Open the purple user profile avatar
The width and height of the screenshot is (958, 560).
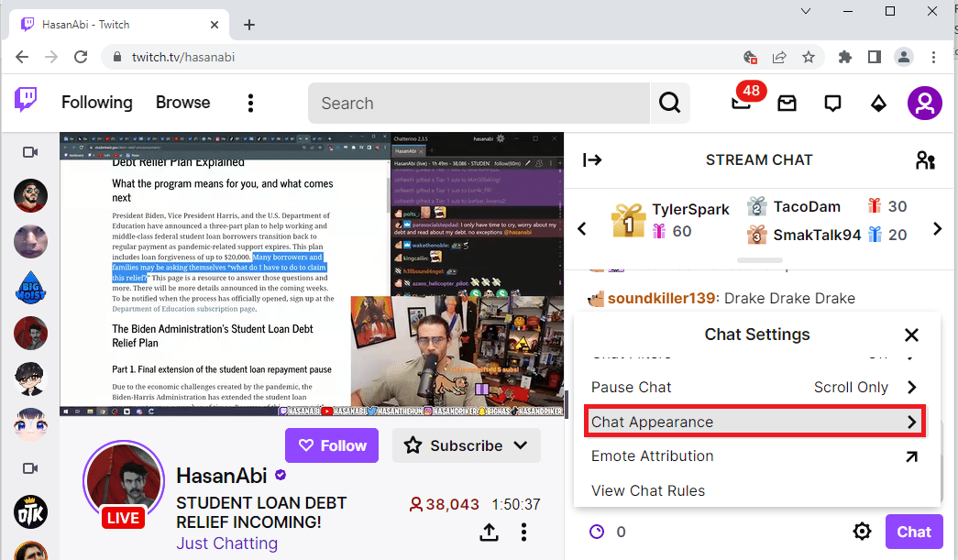pos(925,104)
